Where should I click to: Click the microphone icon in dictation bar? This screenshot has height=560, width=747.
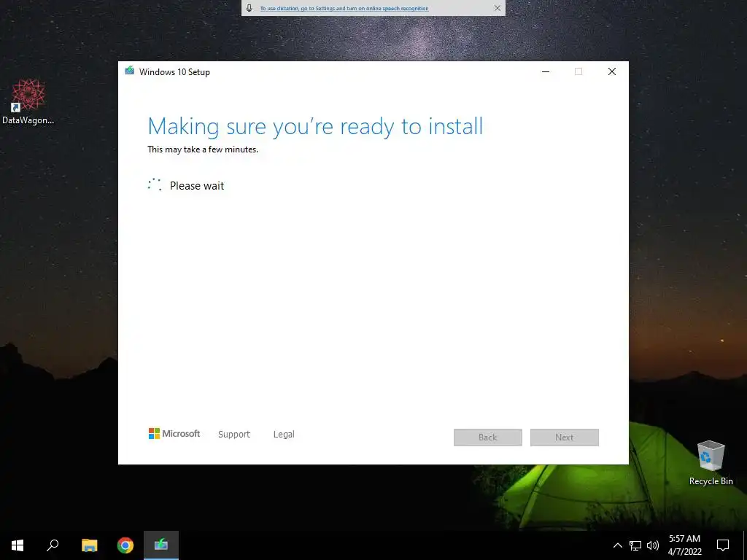[x=249, y=8]
